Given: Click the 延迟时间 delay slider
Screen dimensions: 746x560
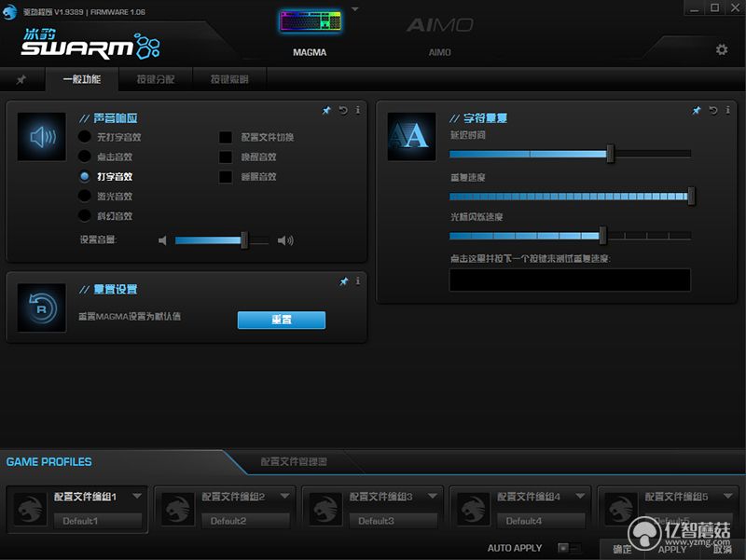Looking at the screenshot, I should (570, 154).
